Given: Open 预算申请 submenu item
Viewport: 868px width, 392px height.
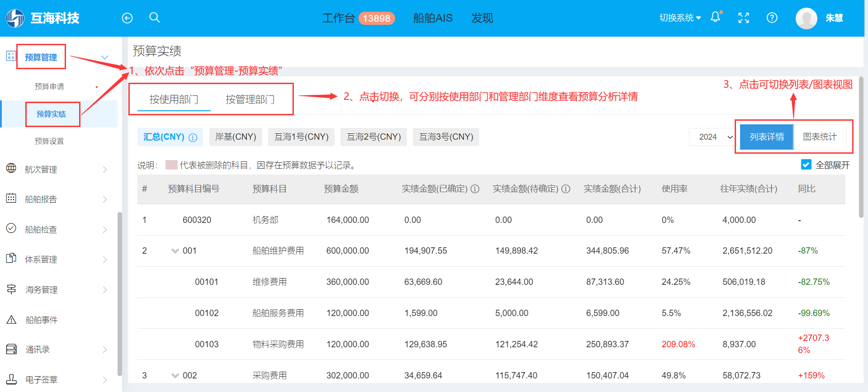Looking at the screenshot, I should click(49, 86).
